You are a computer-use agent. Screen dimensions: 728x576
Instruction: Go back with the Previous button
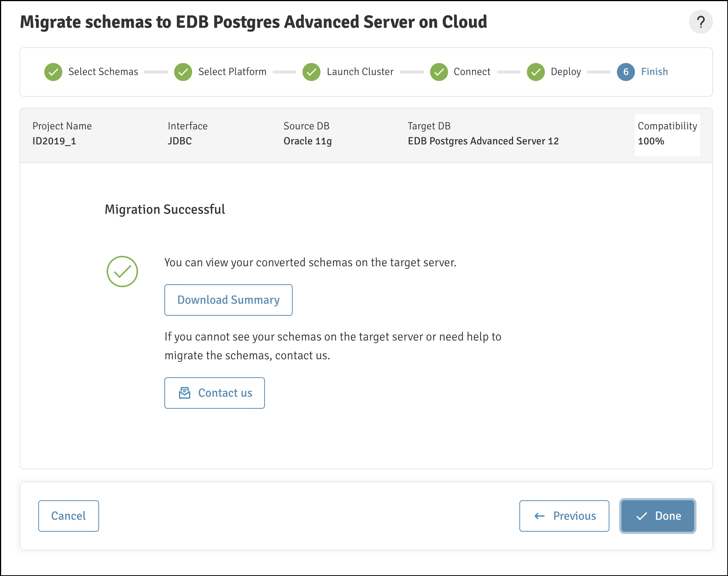[564, 516]
